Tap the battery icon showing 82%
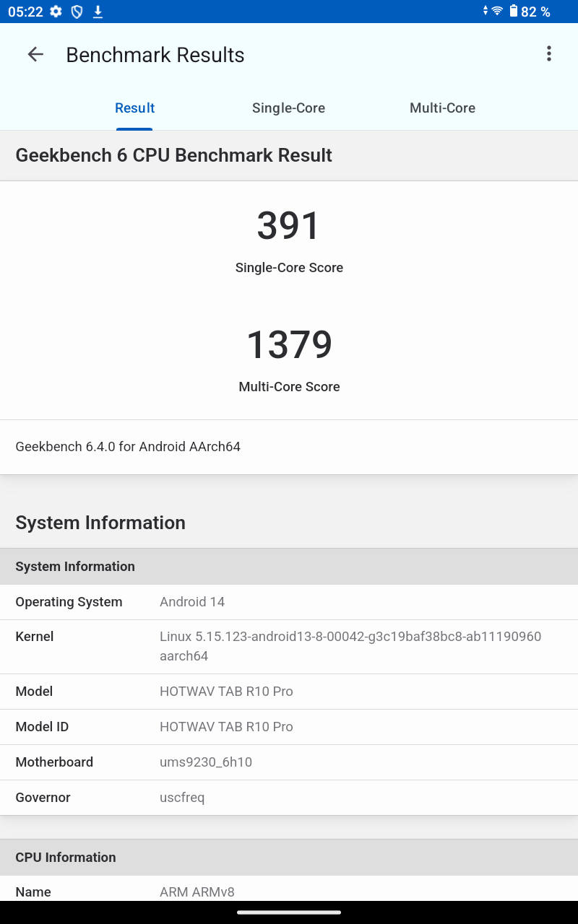Screen dimensions: 578x924 (514, 12)
